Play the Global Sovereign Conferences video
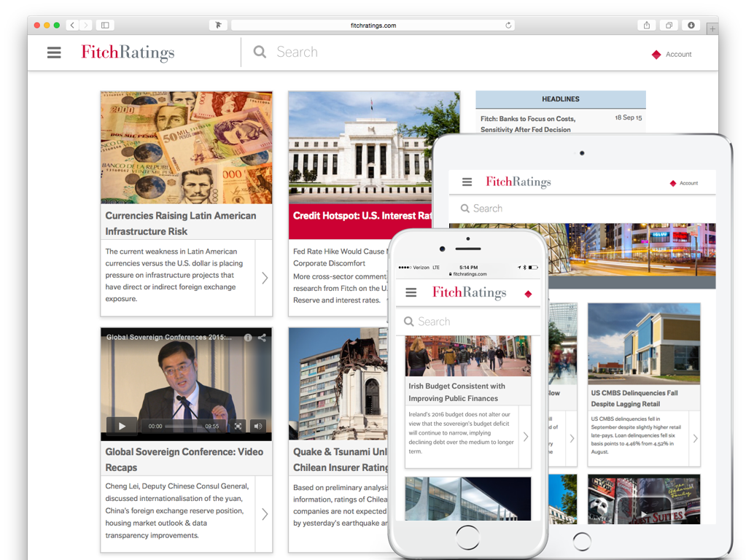The image size is (746, 560). (122, 427)
